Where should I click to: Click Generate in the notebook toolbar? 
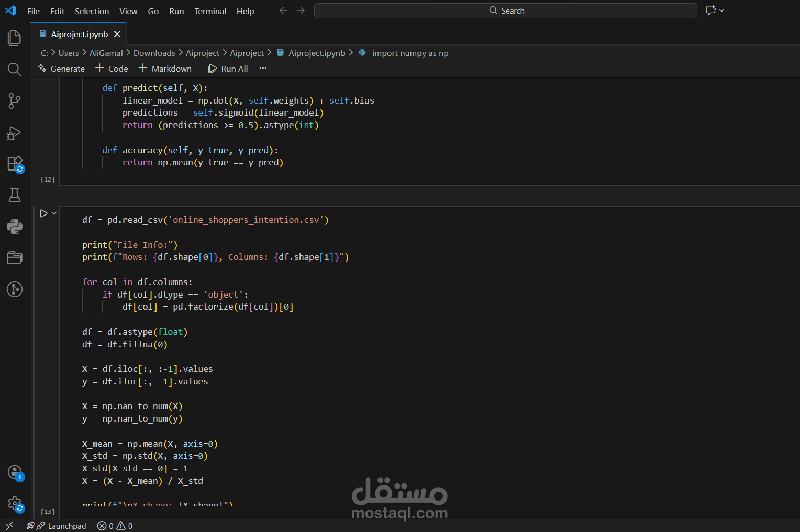pyautogui.click(x=61, y=69)
